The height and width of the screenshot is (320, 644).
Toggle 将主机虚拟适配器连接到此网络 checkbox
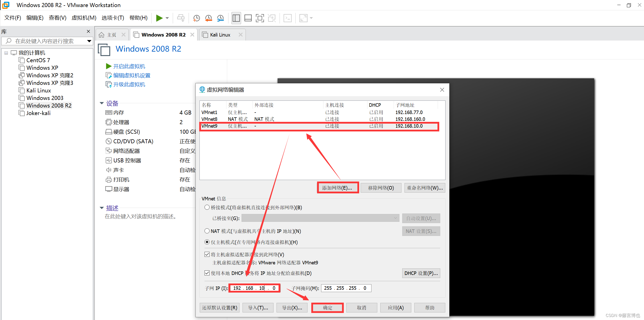pyautogui.click(x=207, y=254)
